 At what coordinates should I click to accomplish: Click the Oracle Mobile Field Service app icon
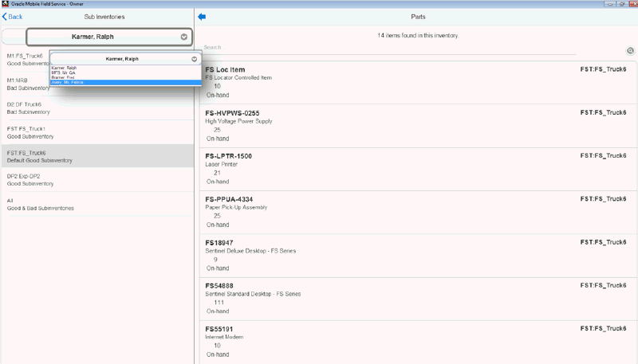[6, 4]
